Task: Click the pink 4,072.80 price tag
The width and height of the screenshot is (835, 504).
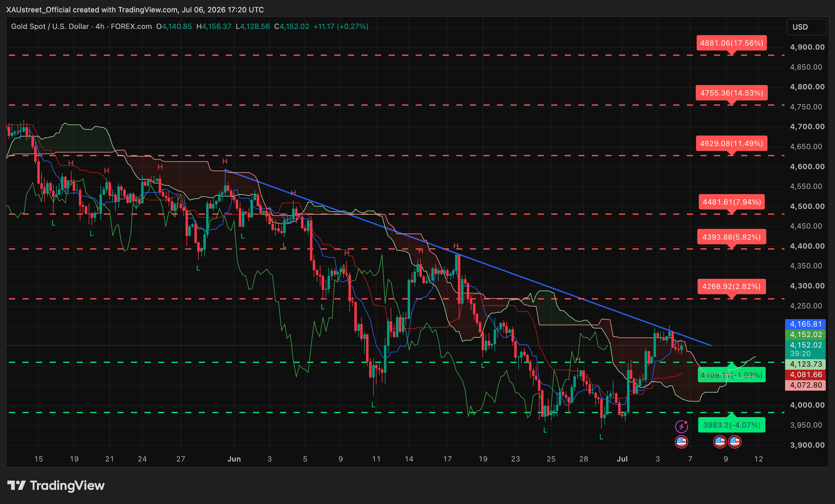Action: point(805,385)
